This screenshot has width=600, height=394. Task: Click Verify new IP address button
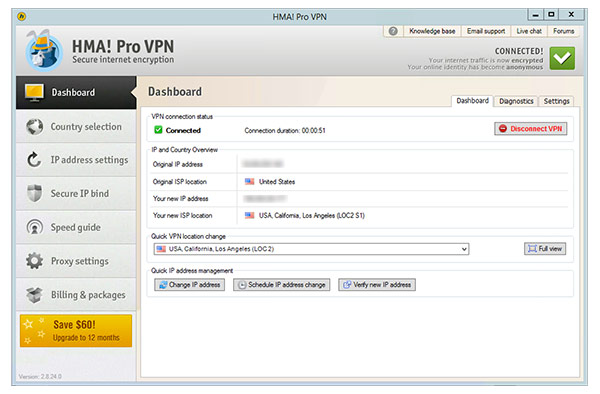[377, 285]
